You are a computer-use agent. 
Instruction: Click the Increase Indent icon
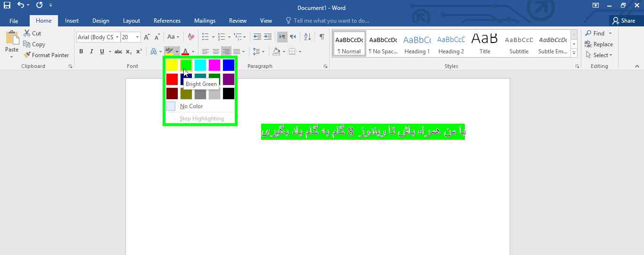pyautogui.click(x=268, y=37)
